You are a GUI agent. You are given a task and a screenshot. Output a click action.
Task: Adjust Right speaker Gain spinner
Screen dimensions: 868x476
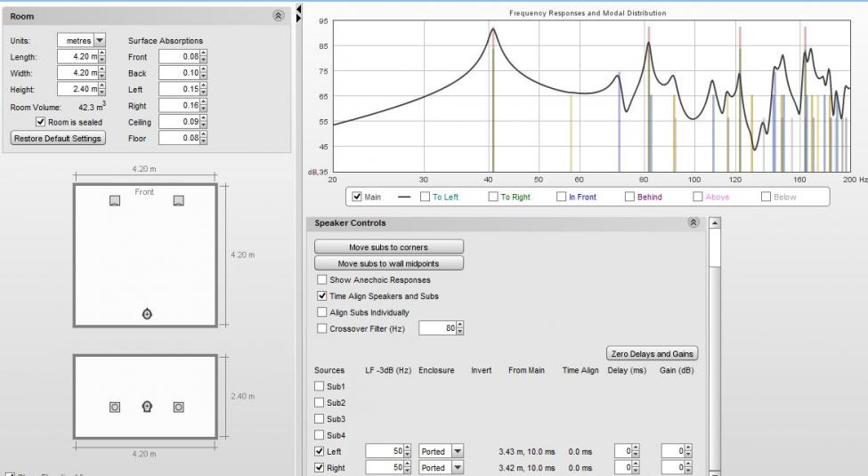(688, 468)
